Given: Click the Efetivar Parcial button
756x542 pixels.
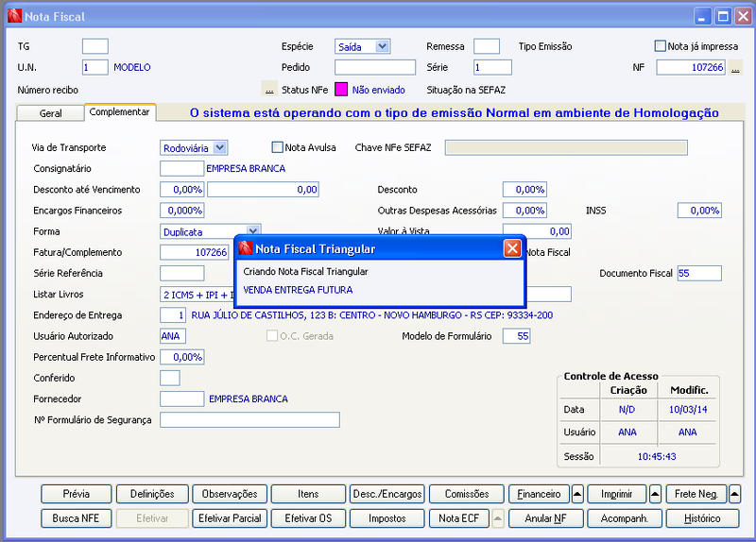Looking at the screenshot, I should (230, 518).
